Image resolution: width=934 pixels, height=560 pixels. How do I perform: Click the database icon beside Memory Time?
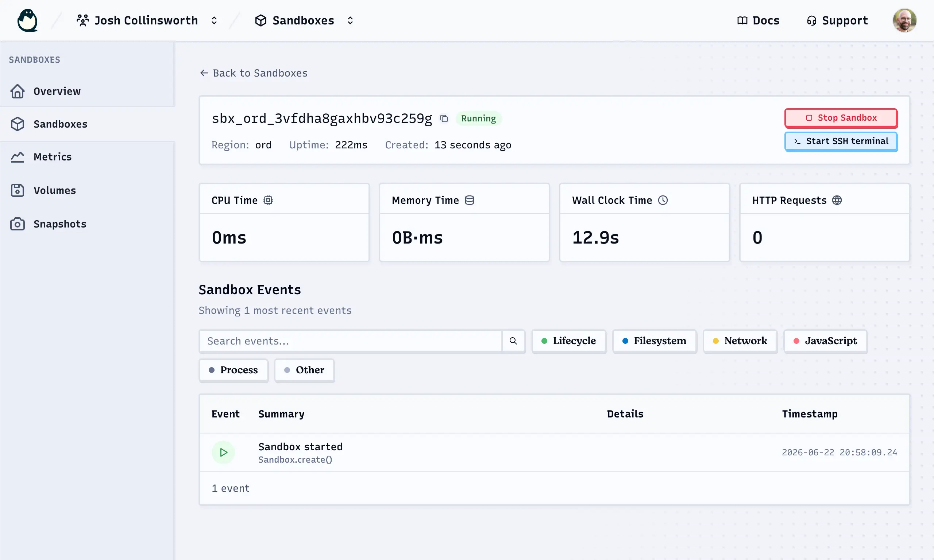click(469, 200)
